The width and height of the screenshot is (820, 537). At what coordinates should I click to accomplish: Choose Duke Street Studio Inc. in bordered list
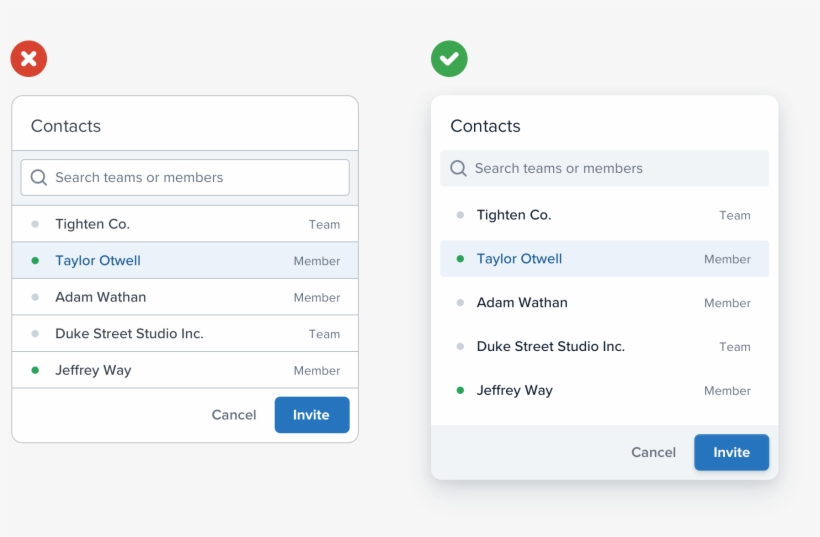pos(129,334)
